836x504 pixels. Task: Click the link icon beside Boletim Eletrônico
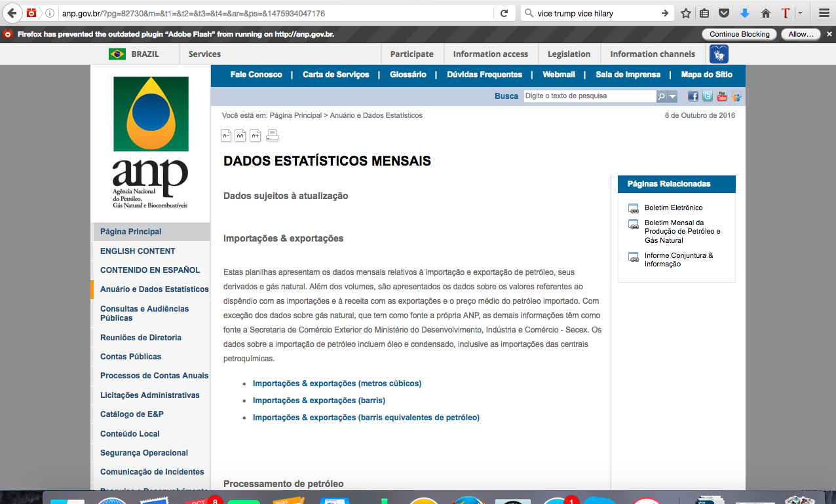pos(633,209)
